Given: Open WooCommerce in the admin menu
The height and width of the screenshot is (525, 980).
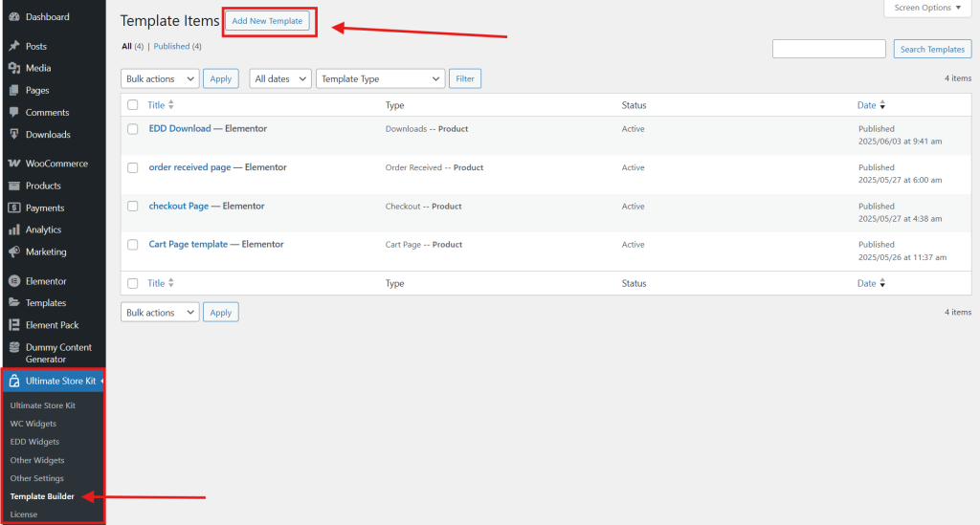Looking at the screenshot, I should (x=56, y=164).
